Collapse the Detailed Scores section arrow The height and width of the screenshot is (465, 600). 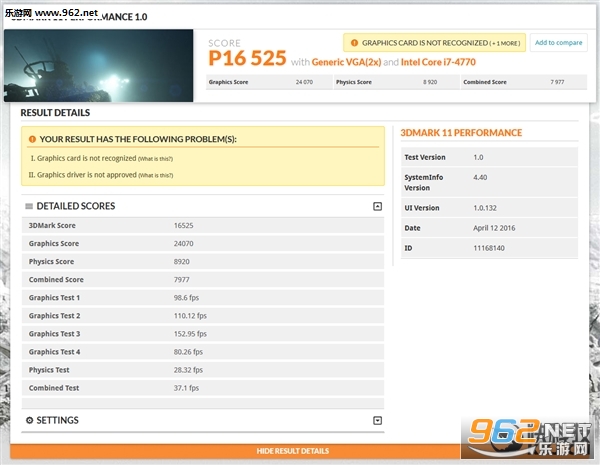377,206
